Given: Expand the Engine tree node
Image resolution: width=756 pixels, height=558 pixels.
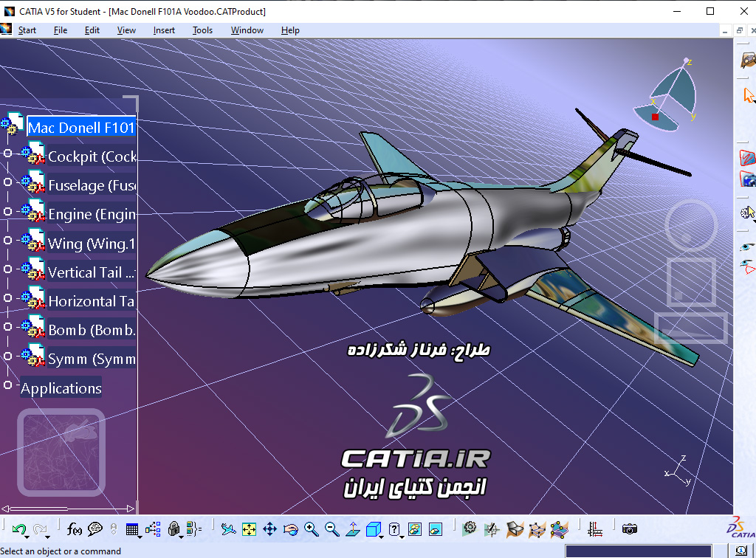Looking at the screenshot, I should tap(7, 211).
